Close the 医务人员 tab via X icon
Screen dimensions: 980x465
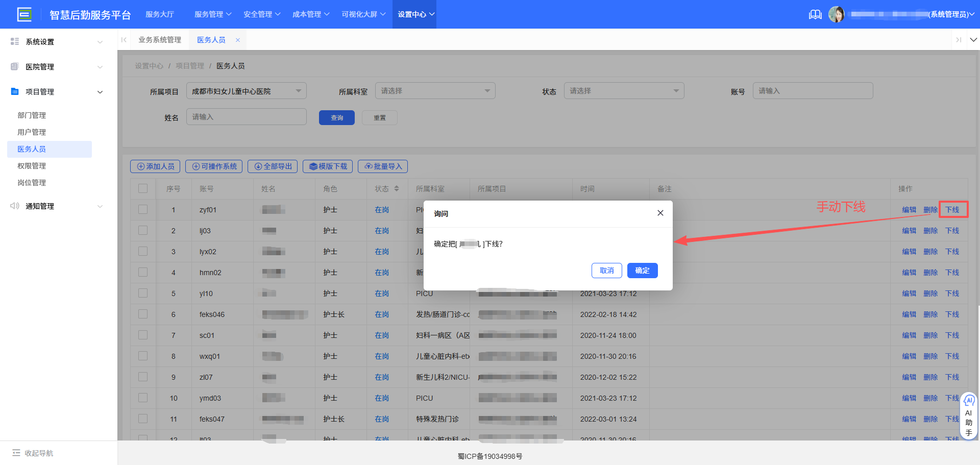click(238, 40)
